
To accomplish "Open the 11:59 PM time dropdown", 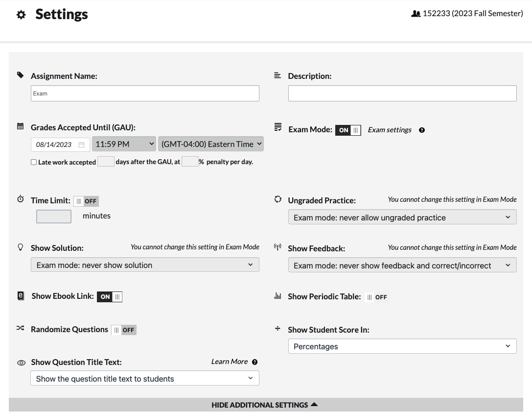I will [124, 144].
